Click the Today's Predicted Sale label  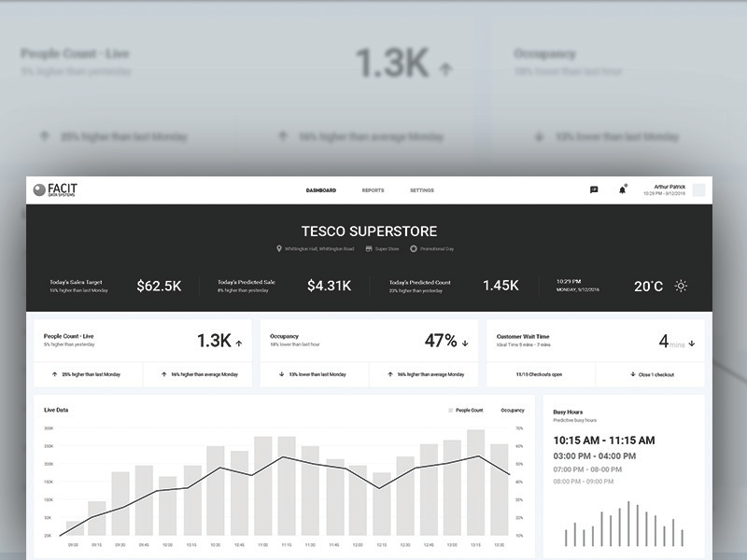pyautogui.click(x=247, y=282)
